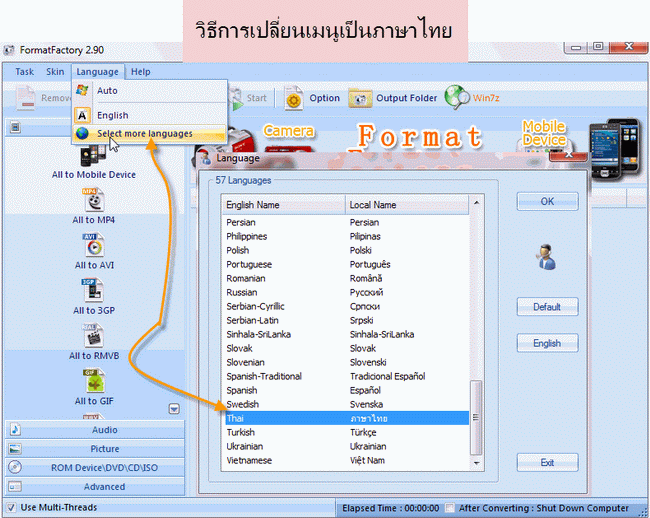Close the Language dialog
Viewport: 650px width, 518px height.
pyautogui.click(x=568, y=155)
